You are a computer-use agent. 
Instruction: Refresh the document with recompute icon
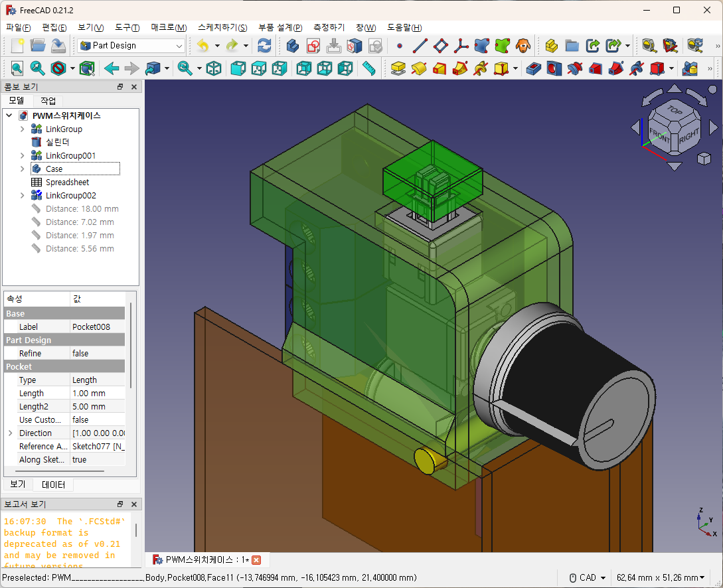coord(264,46)
